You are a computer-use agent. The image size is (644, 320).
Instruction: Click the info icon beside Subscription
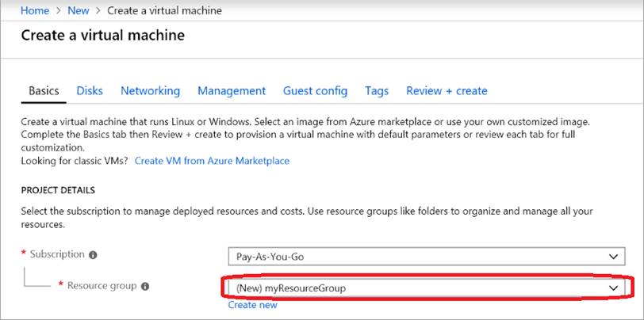pyautogui.click(x=93, y=256)
